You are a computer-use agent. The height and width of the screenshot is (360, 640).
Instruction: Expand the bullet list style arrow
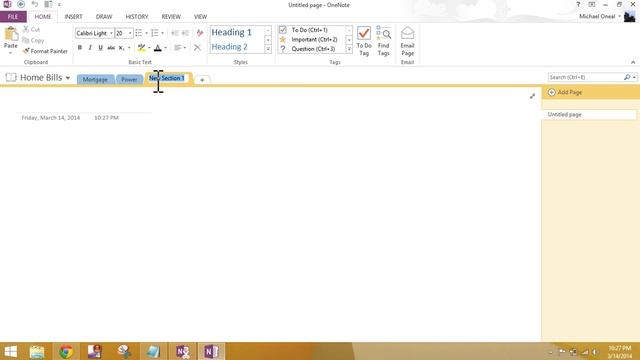click(x=147, y=33)
